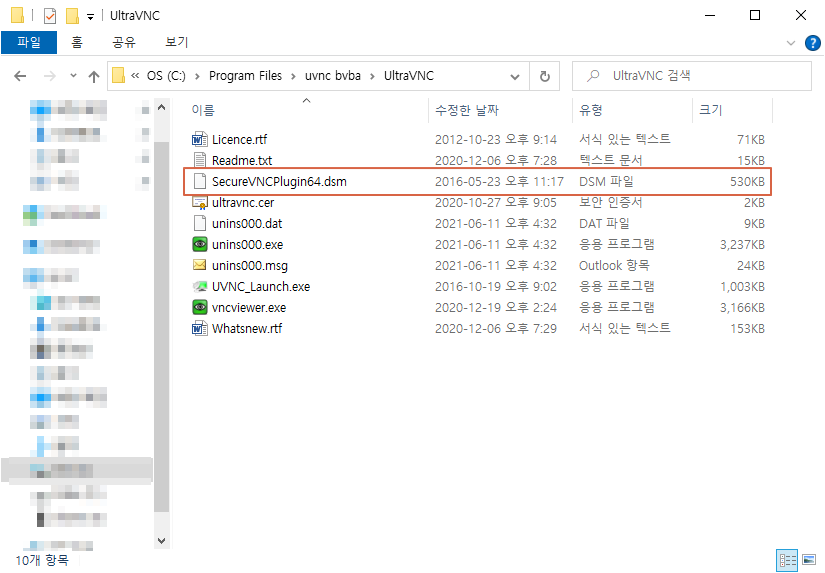Image resolution: width=825 pixels, height=573 pixels.
Task: Click the Whatsnew.rtf document icon
Action: click(x=199, y=328)
